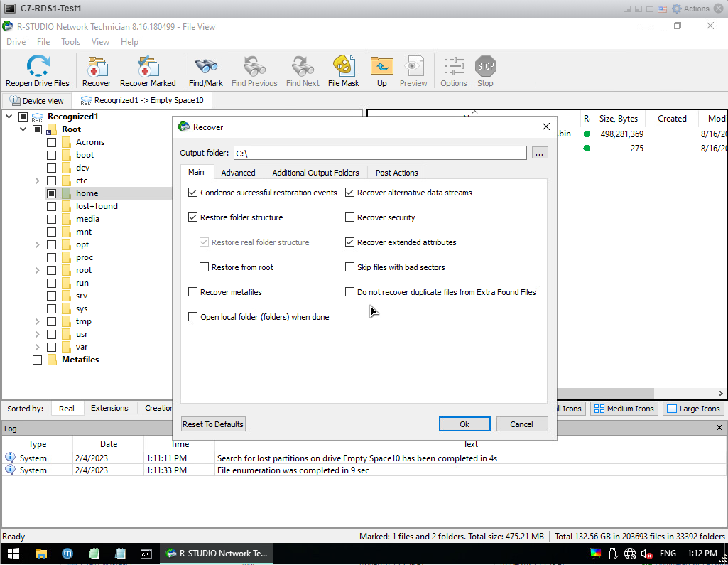Expand the opt folder in tree
Image resolution: width=728 pixels, height=565 pixels.
tap(37, 244)
